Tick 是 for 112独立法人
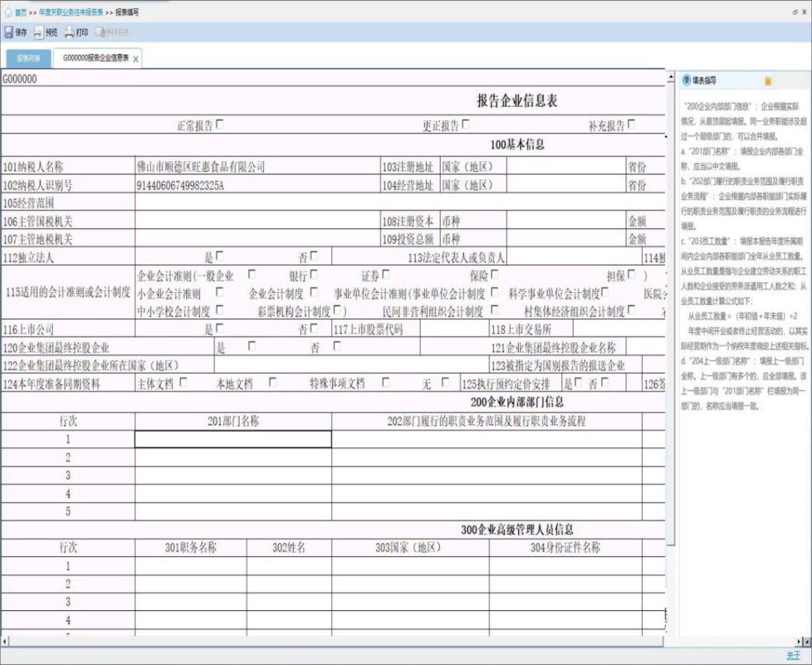 (220, 255)
